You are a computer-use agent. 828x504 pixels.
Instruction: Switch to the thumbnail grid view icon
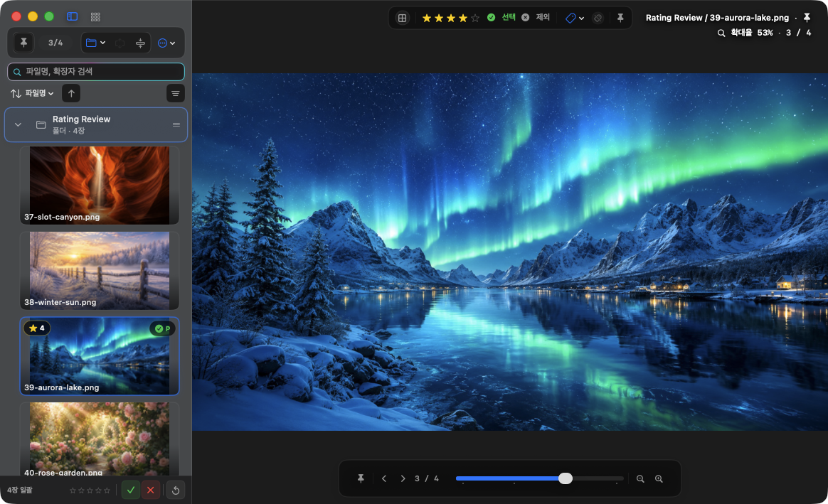pyautogui.click(x=95, y=17)
